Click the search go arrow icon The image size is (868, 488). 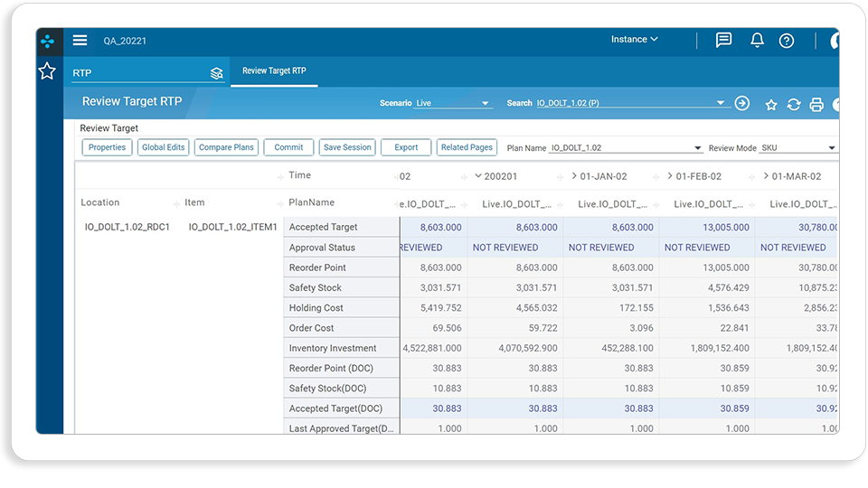pos(741,103)
